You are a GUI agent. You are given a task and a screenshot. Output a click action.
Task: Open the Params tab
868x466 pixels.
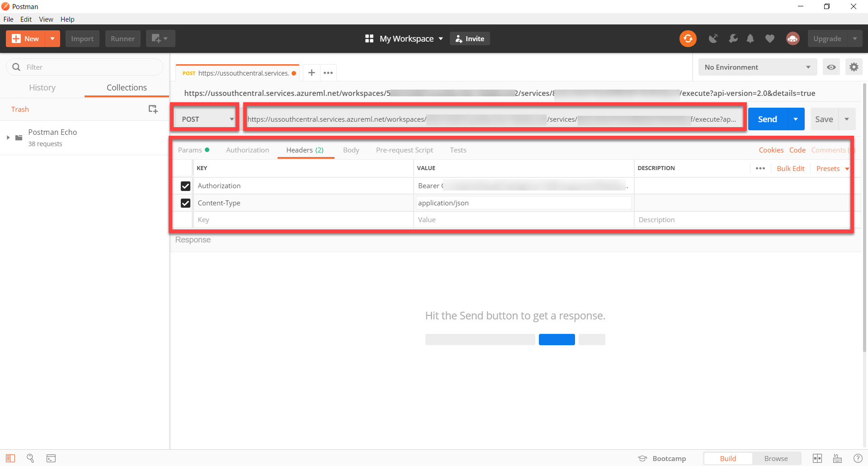[193, 150]
